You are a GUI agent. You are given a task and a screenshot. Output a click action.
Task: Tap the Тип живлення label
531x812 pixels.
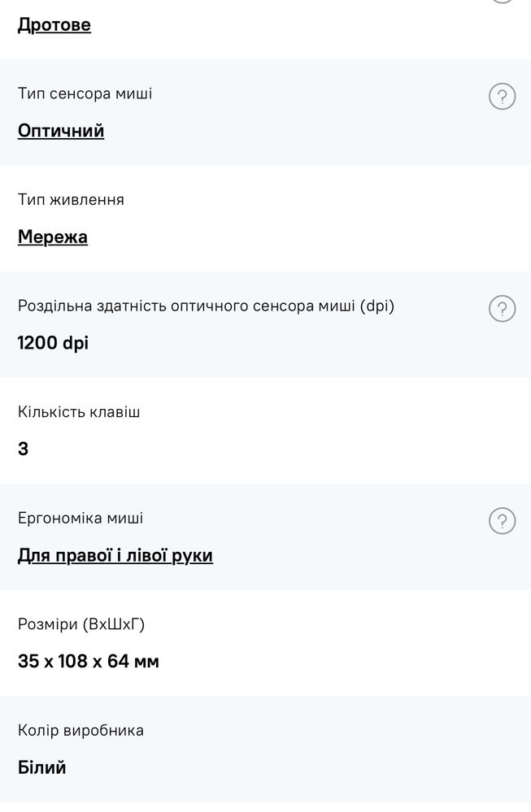[x=71, y=200]
